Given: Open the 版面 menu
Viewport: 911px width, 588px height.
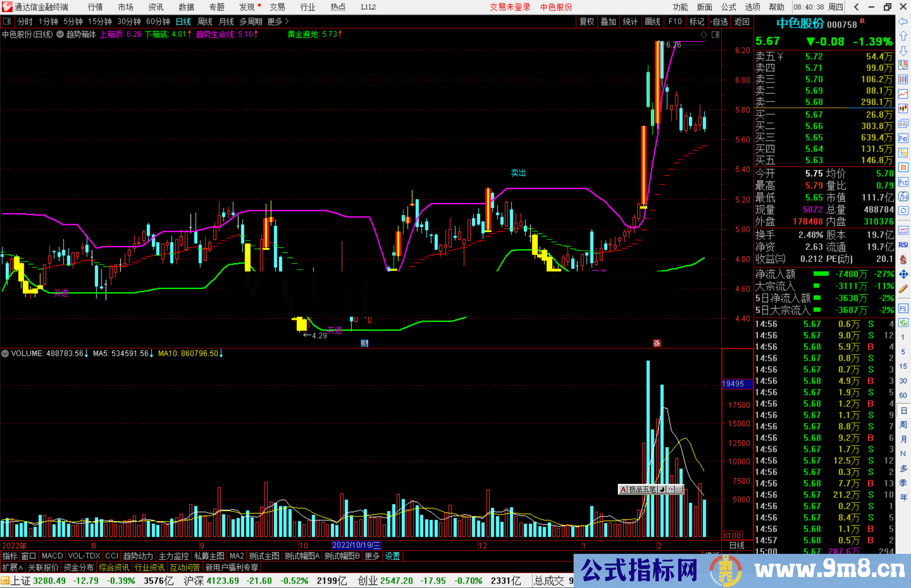Looking at the screenshot, I should (704, 7).
